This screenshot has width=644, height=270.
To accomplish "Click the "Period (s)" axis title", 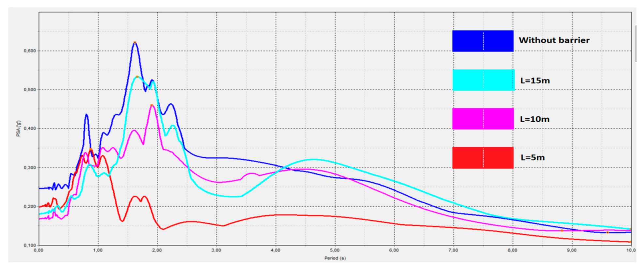I will (x=335, y=258).
